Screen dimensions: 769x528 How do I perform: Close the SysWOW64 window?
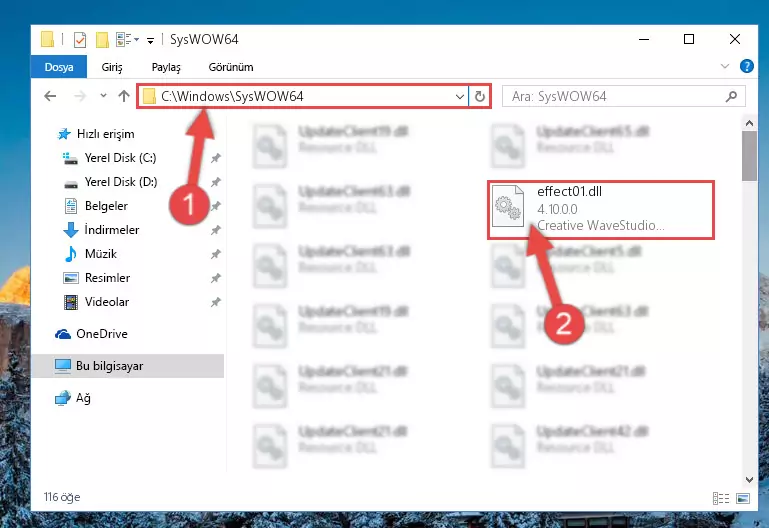(735, 39)
